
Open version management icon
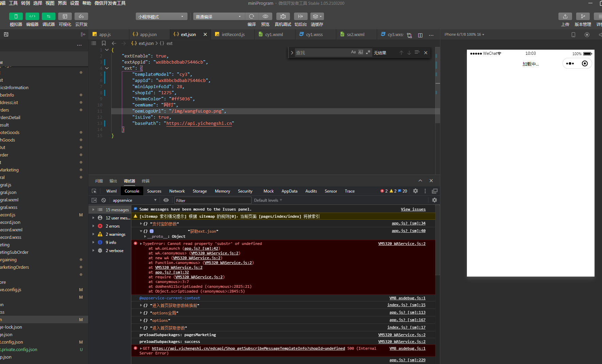[x=583, y=16]
